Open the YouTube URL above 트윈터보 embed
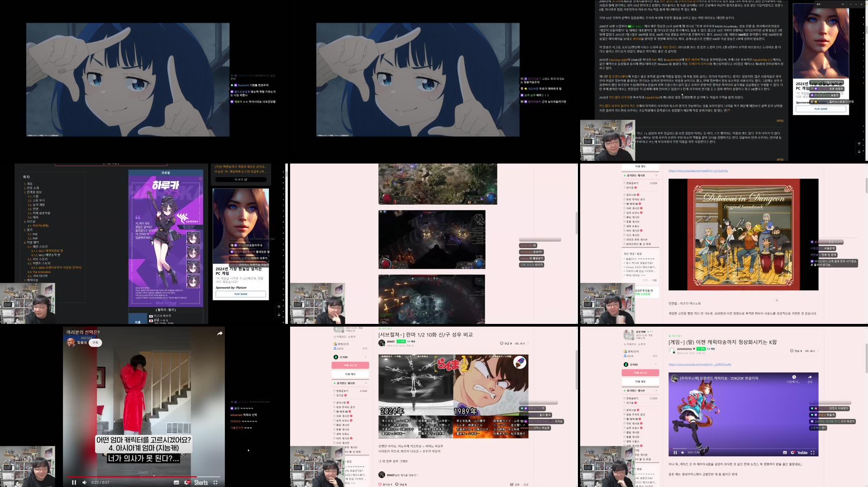The height and width of the screenshot is (487, 868). [x=700, y=365]
